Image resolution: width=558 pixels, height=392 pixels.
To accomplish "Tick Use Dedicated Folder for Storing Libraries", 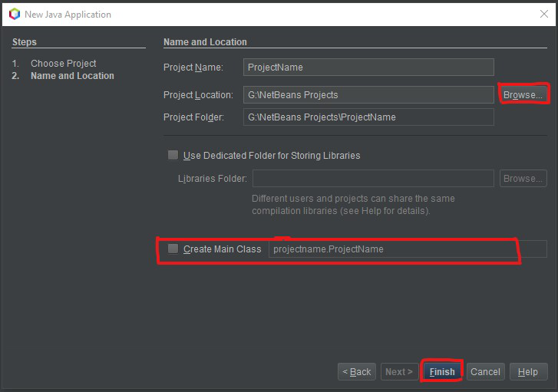I will [173, 155].
